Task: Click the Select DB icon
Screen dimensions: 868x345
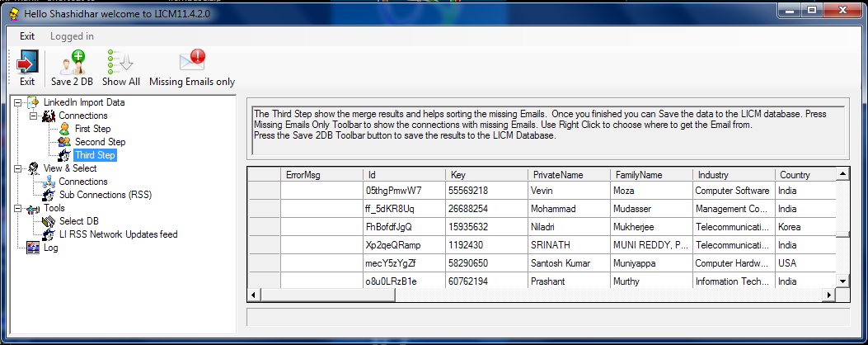Action: coord(49,221)
